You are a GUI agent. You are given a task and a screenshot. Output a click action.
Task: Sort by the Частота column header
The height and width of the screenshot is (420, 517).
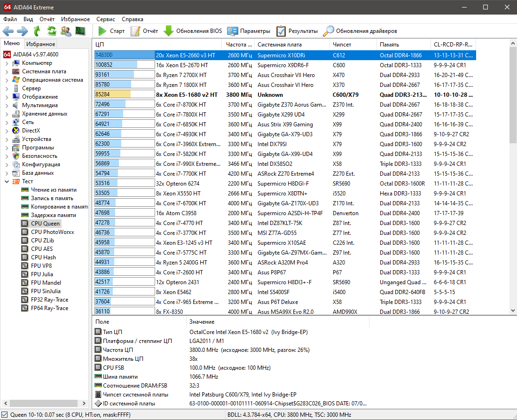click(238, 45)
